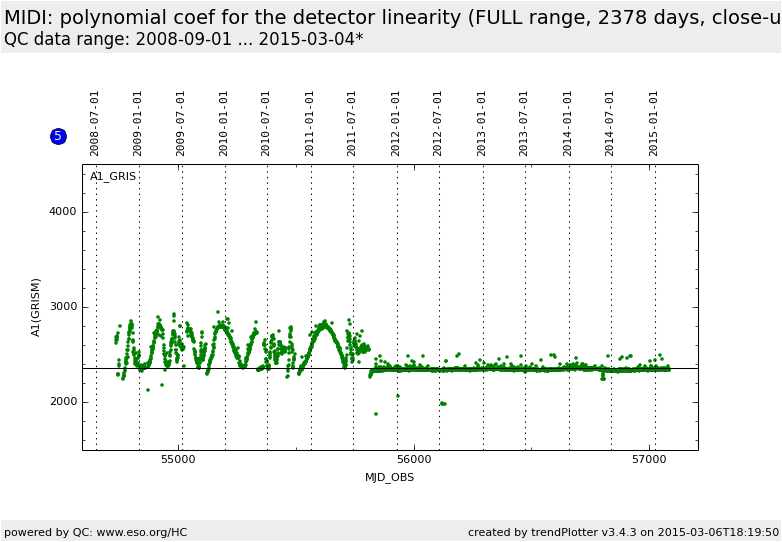The height and width of the screenshot is (542, 782).
Task: Click the 56000 x-axis tick label
Action: (414, 459)
